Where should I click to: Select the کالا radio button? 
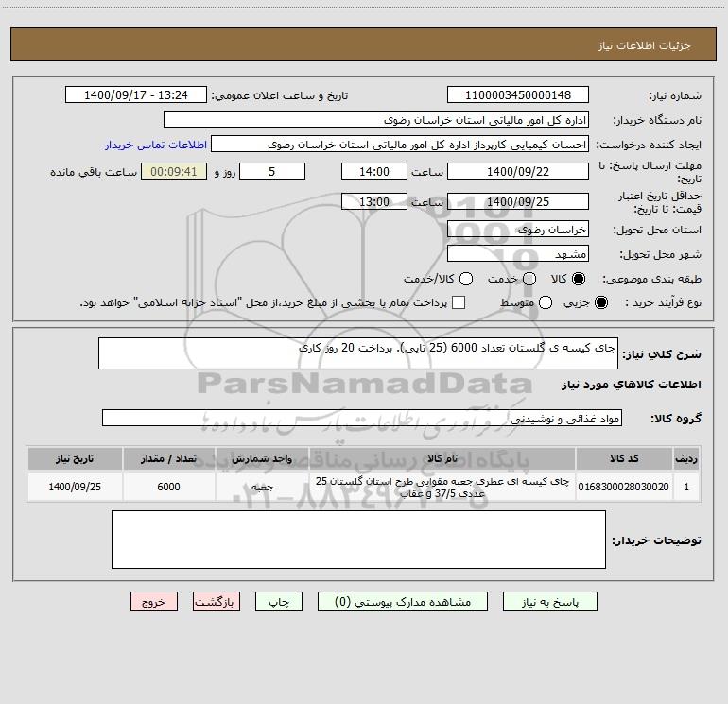pos(579,279)
